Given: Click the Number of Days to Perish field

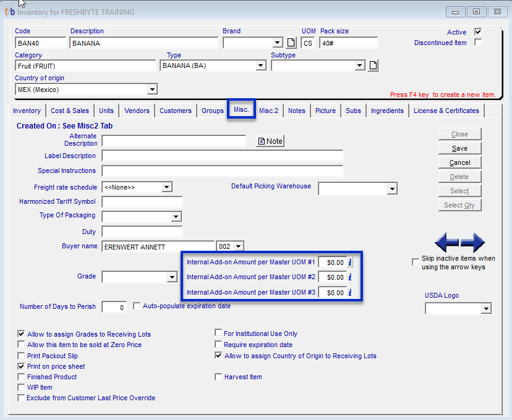Looking at the screenshot, I should 114,307.
